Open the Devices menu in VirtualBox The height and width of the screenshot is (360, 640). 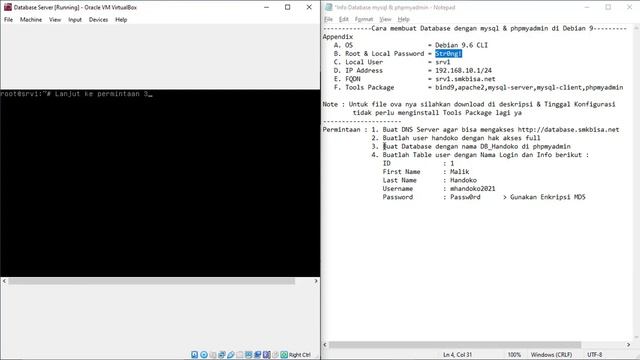click(x=98, y=20)
